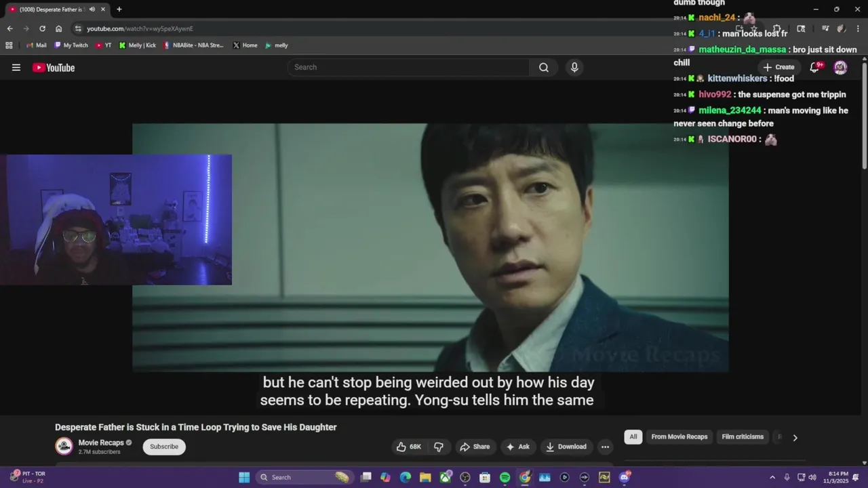The image size is (868, 488).
Task: Toggle Task View on the taskbar
Action: [366, 477]
